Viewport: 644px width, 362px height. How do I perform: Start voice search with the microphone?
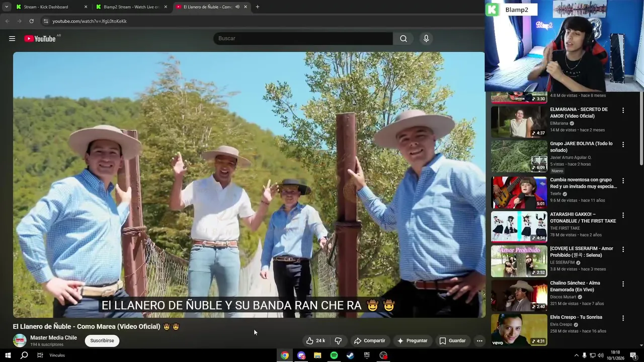pos(426,39)
